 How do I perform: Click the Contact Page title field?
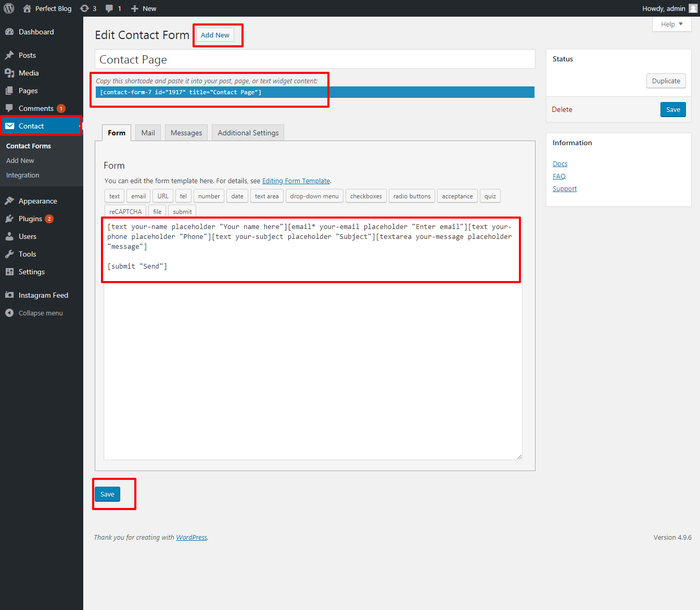click(x=315, y=59)
